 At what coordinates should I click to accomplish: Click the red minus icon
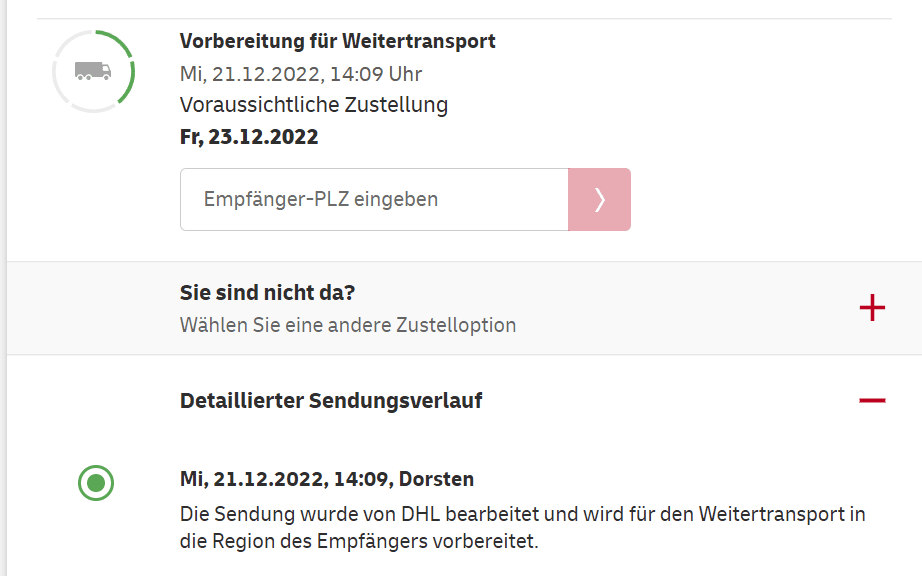tap(872, 401)
